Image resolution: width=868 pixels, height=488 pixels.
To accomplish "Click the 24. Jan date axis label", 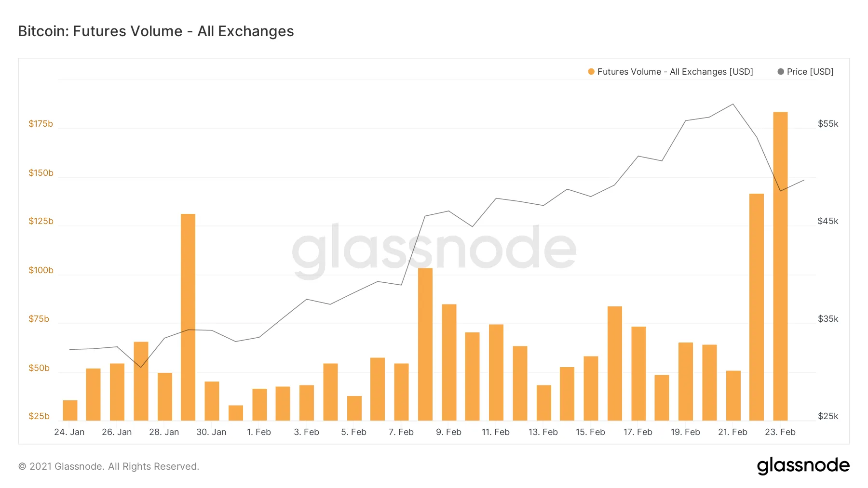I will (x=69, y=432).
